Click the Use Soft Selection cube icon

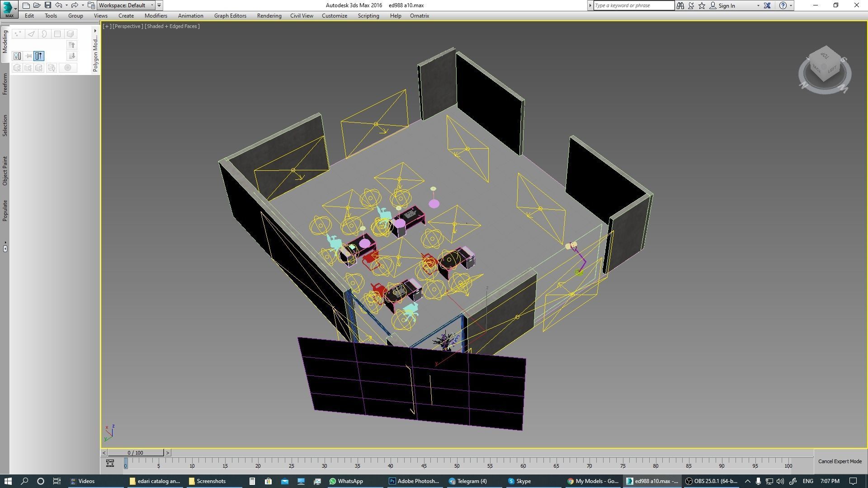click(52, 68)
